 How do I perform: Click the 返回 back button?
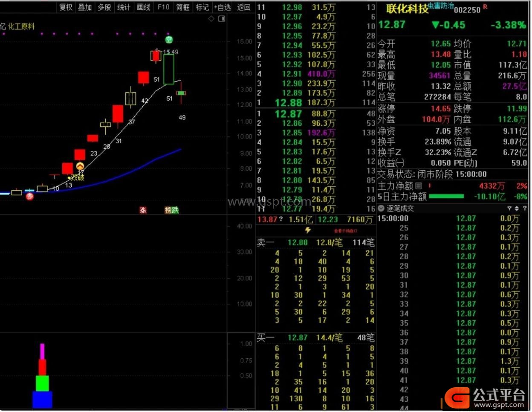(x=244, y=7)
